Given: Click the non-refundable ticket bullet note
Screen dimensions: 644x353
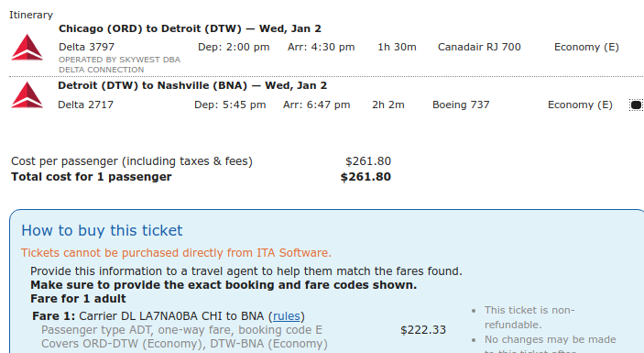Looking at the screenshot, I should click(529, 317).
